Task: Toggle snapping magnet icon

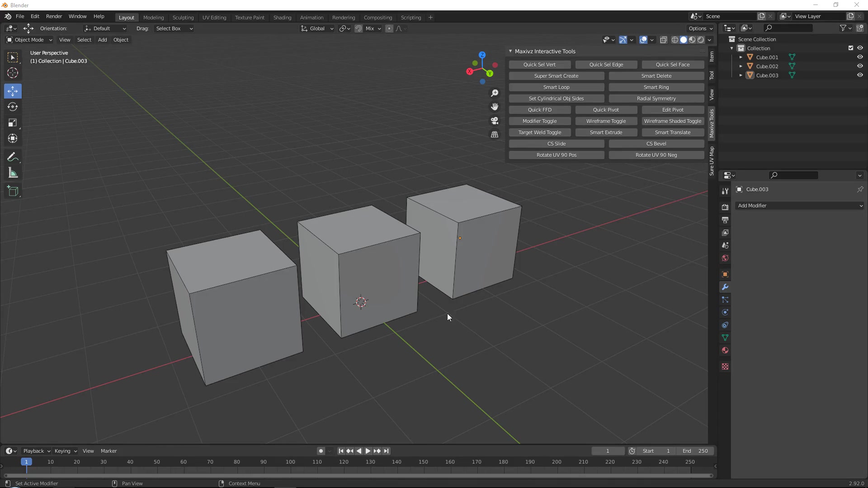Action: pos(359,28)
